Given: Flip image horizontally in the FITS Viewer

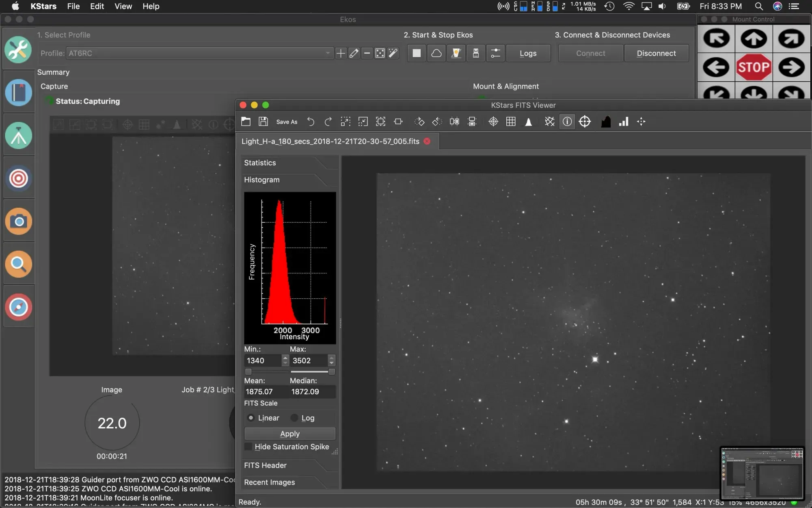Looking at the screenshot, I should 454,122.
